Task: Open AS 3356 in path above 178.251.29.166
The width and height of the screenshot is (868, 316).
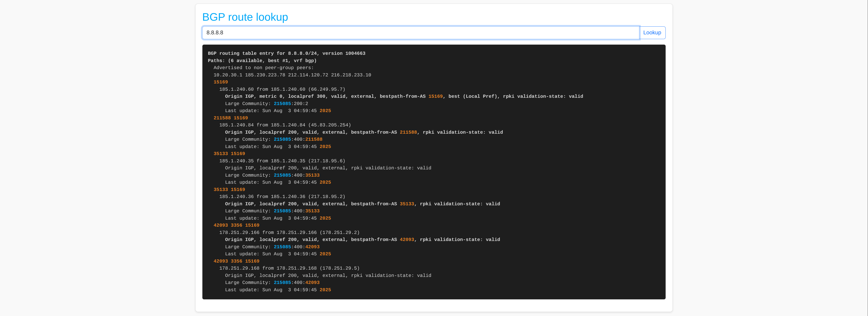Action: (x=236, y=225)
